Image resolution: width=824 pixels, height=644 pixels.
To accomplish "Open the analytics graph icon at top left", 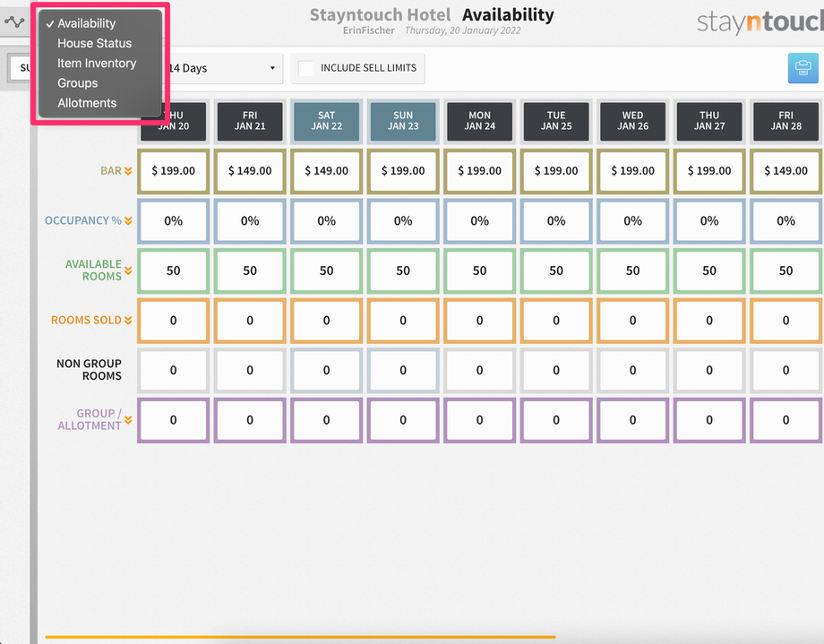I will point(14,22).
